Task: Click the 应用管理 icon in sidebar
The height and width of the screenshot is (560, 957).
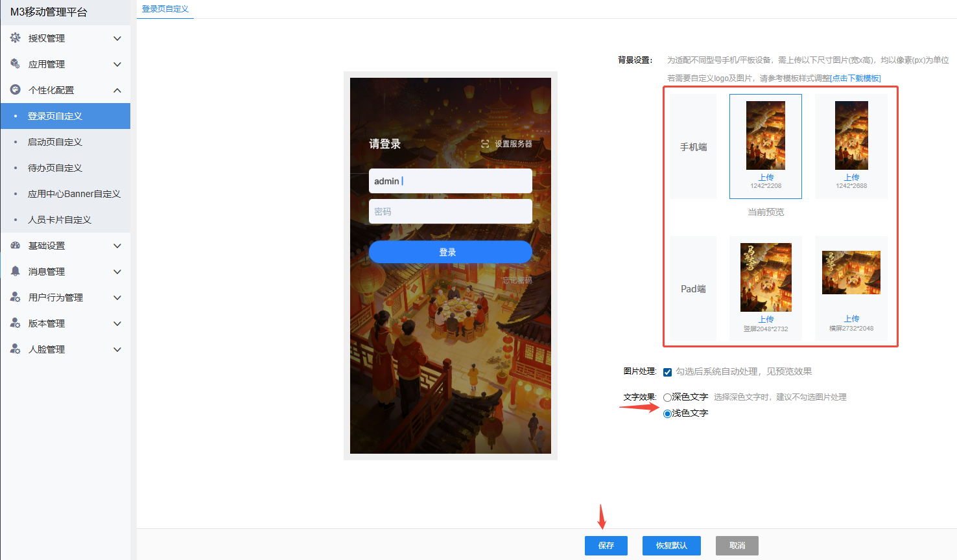Action: [16, 64]
